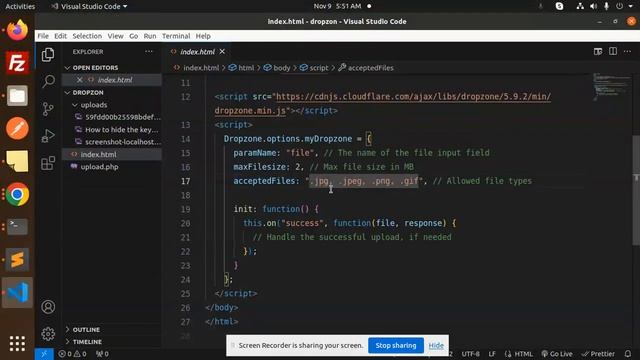
Task: Launch Firefox from the Ubuntu dock
Action: [17, 31]
